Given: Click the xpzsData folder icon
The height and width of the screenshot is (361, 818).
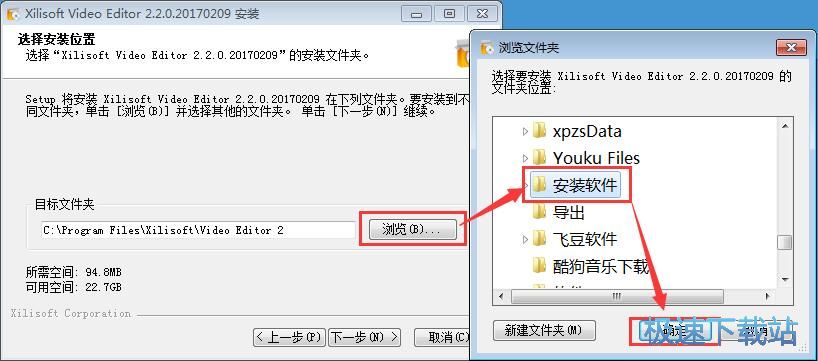Looking at the screenshot, I should (539, 130).
